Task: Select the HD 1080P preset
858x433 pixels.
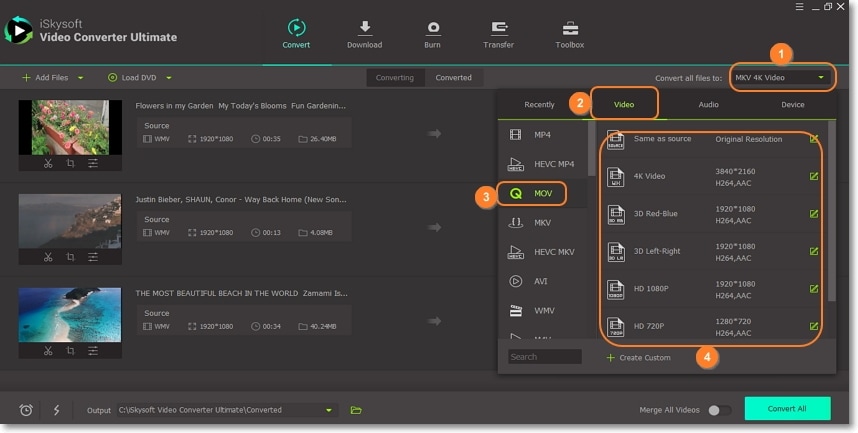Action: click(x=711, y=289)
